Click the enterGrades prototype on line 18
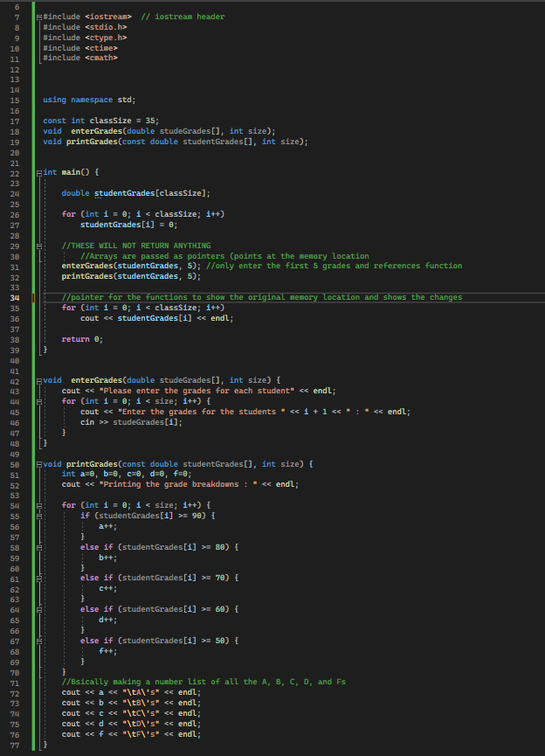This screenshot has width=545, height=756. [x=159, y=131]
